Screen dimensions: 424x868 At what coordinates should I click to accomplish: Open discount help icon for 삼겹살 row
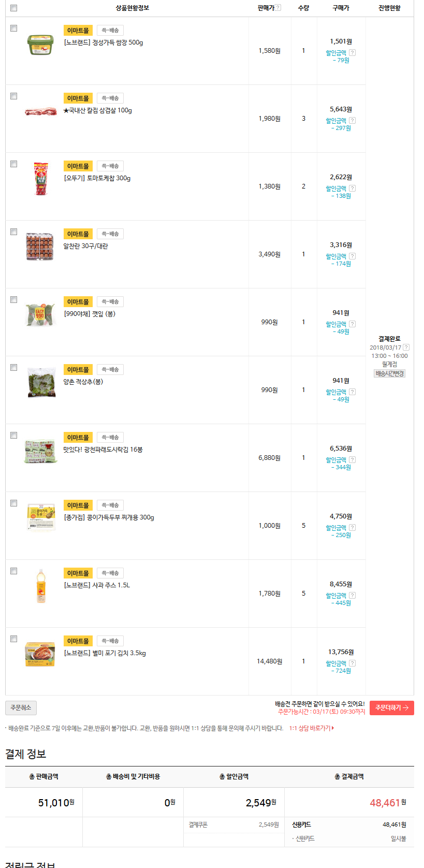tap(352, 121)
